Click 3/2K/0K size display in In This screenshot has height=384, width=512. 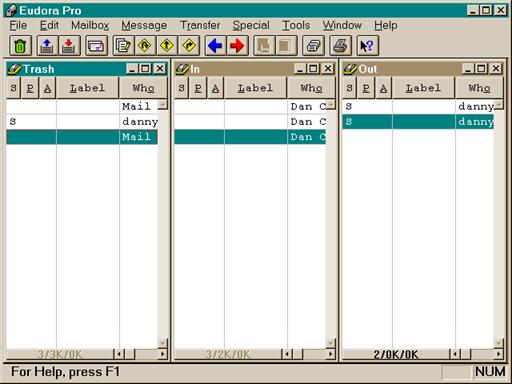pyautogui.click(x=228, y=354)
